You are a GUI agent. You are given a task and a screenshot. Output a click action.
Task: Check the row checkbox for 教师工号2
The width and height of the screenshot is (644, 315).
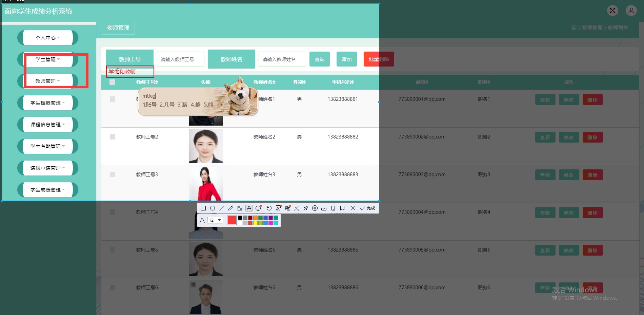pos(113,137)
